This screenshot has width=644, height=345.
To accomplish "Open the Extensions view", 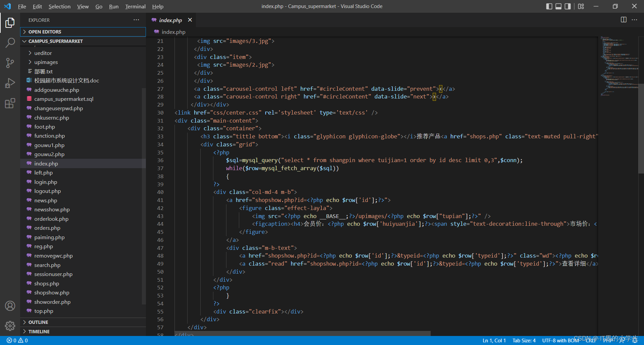I will pyautogui.click(x=10, y=103).
